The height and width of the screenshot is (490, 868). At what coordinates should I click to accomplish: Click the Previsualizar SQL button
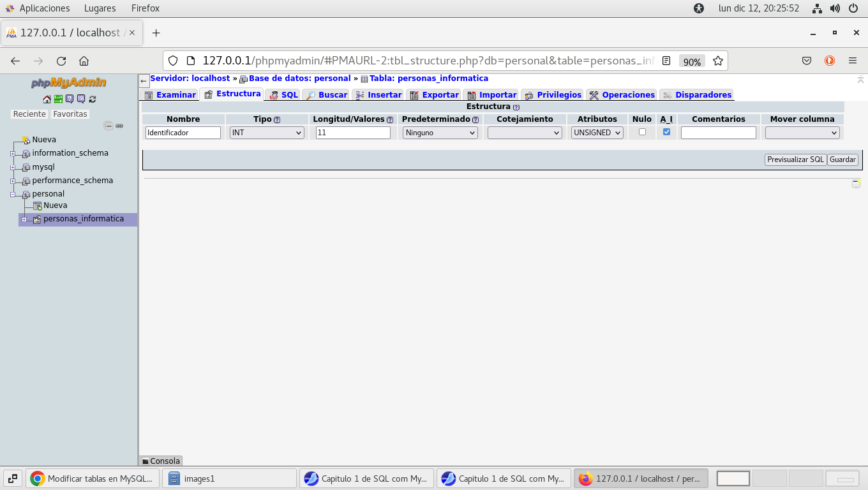795,160
